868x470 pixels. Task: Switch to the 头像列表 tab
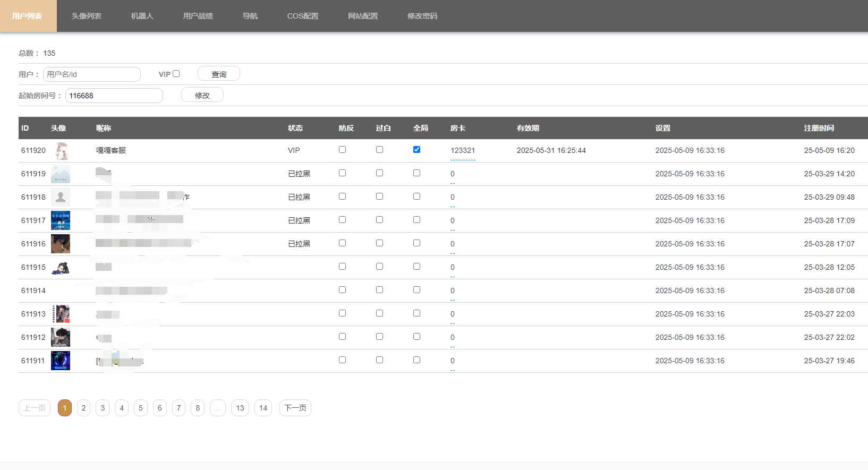(87, 16)
